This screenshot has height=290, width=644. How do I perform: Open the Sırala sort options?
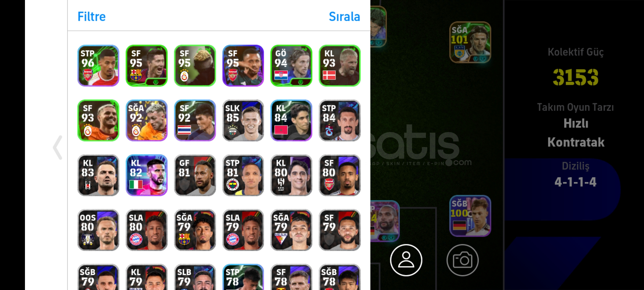pyautogui.click(x=344, y=16)
